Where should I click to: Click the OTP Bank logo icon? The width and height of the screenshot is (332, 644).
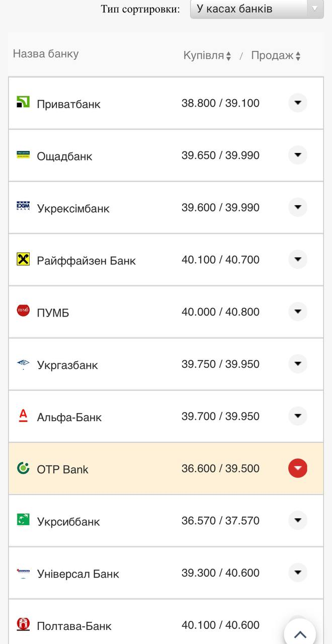[x=22, y=468]
